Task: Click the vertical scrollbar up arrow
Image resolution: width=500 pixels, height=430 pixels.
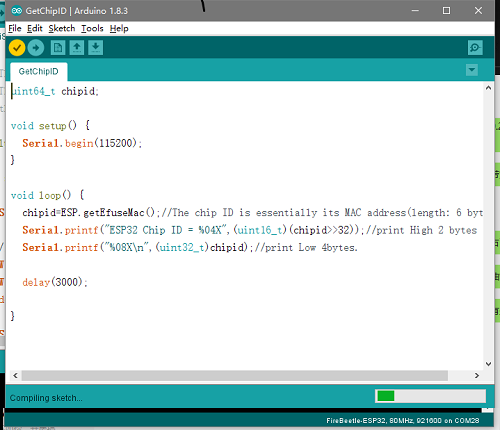Action: click(488, 88)
